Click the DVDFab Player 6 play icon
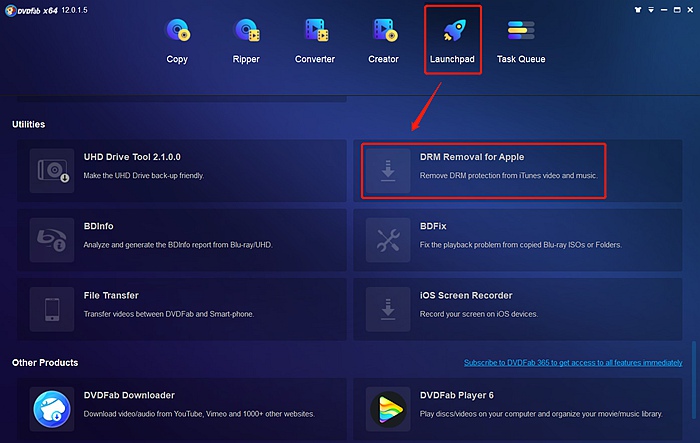This screenshot has height=443, width=700. coord(388,409)
